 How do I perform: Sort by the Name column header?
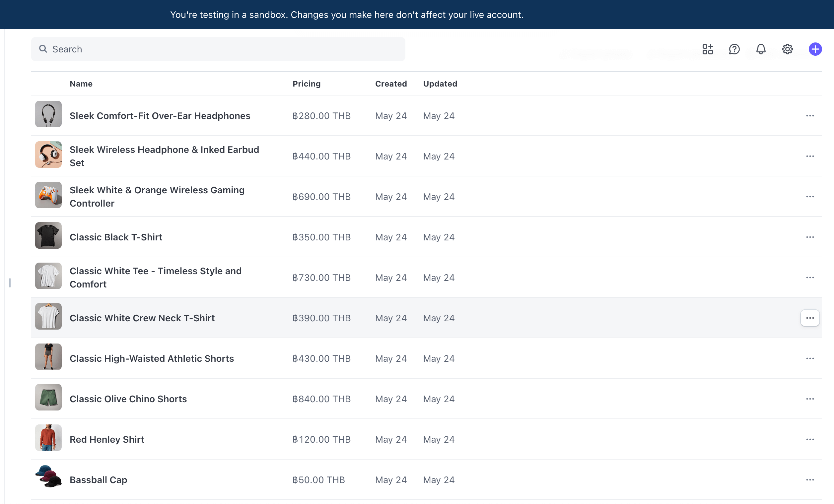click(81, 84)
